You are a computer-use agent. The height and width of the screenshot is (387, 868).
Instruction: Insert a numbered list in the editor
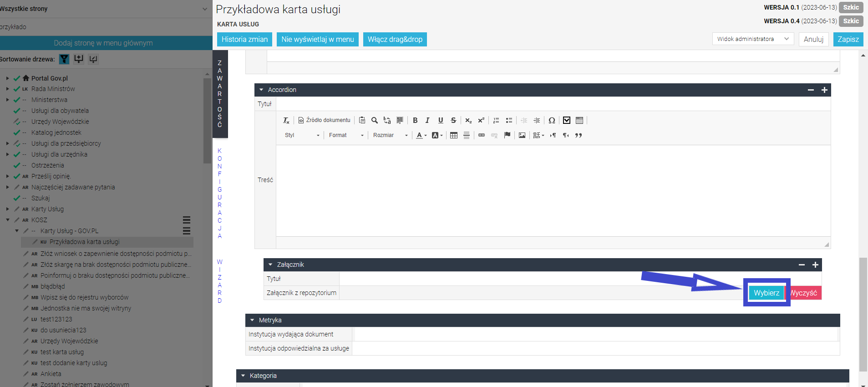[496, 120]
